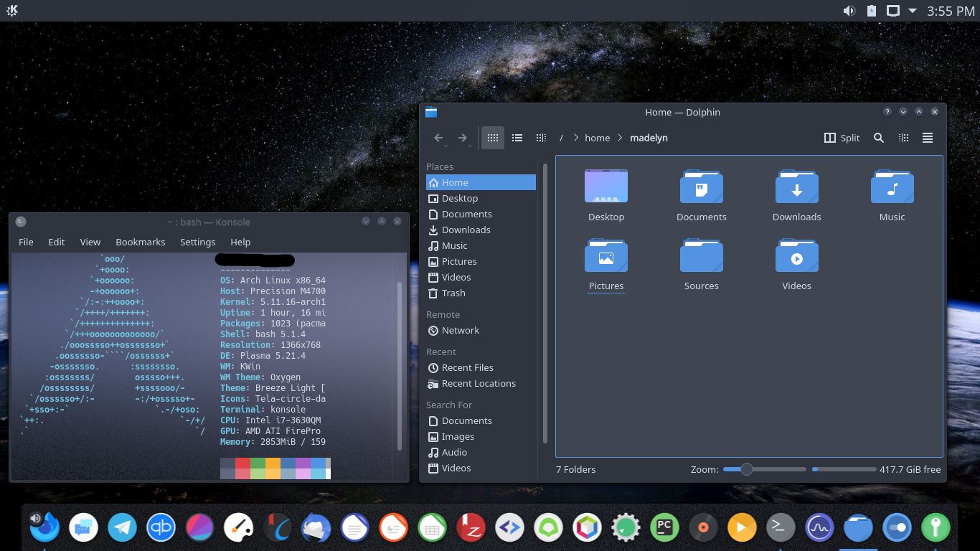Open PyCharm from the dock

[664, 527]
